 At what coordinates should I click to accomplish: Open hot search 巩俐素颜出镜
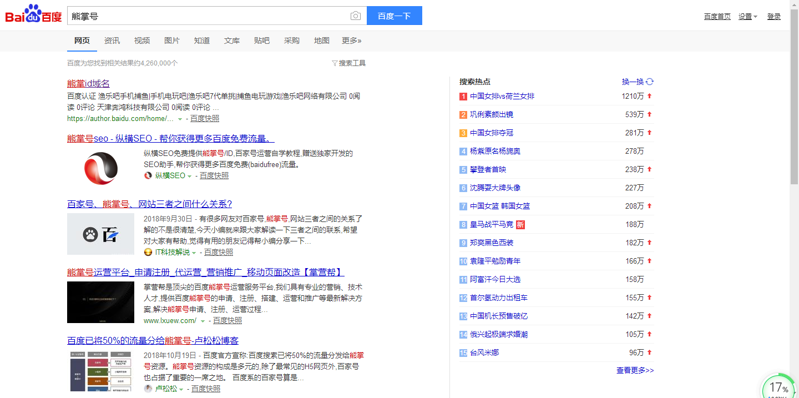tap(492, 115)
